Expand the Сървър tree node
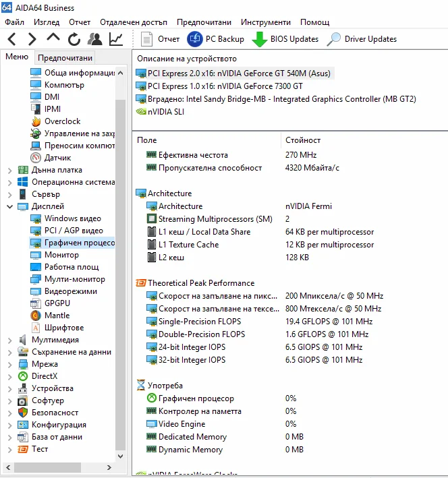Image resolution: width=448 pixels, height=478 pixels. point(9,195)
